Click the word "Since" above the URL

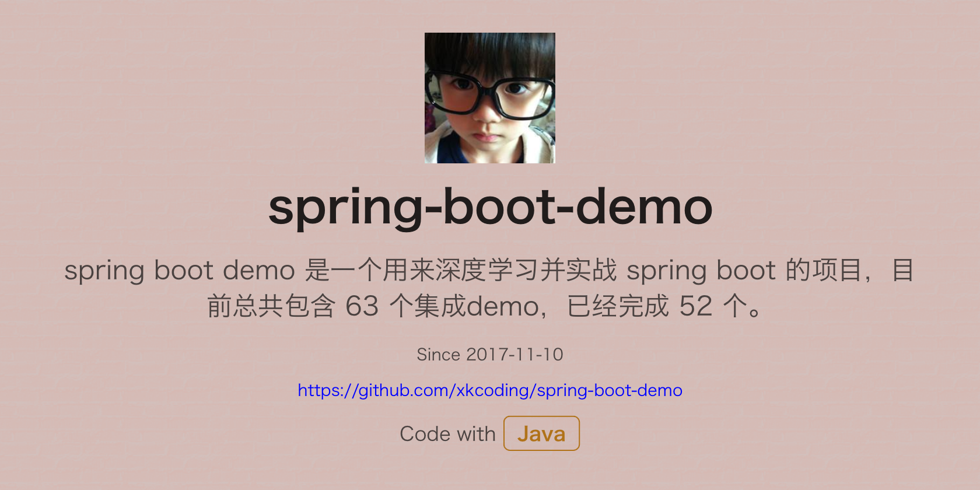click(x=439, y=354)
